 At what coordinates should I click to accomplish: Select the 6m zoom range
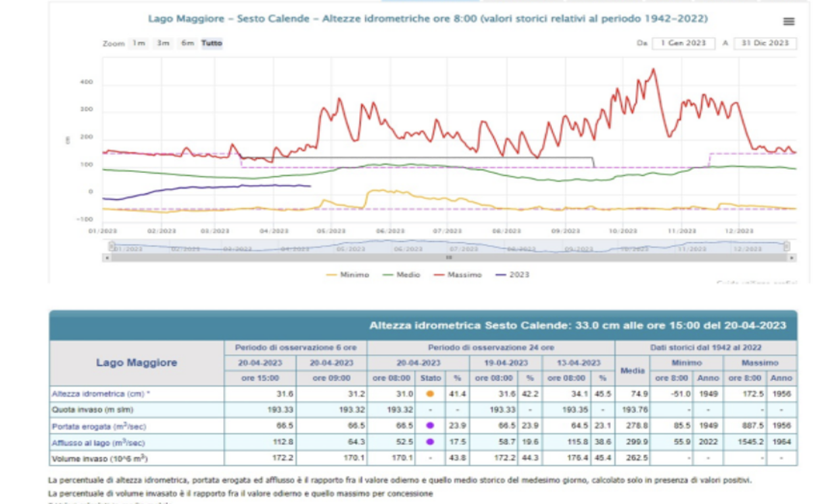[x=187, y=43]
